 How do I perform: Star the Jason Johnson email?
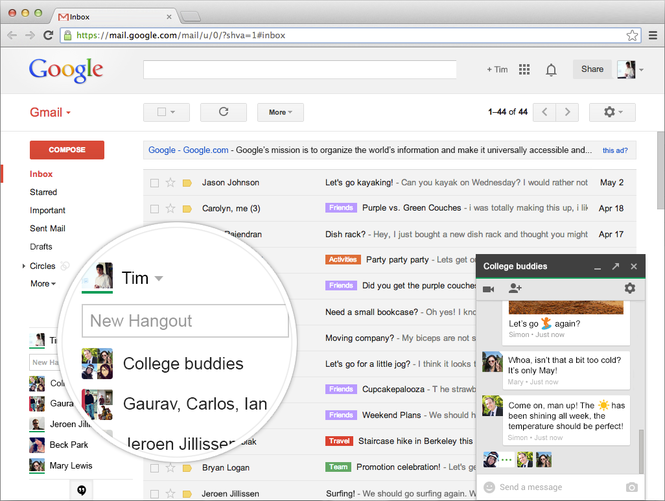tap(170, 183)
